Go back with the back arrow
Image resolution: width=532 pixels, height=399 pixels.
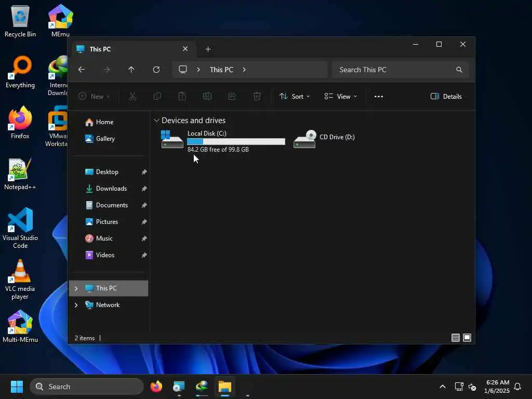coord(82,70)
